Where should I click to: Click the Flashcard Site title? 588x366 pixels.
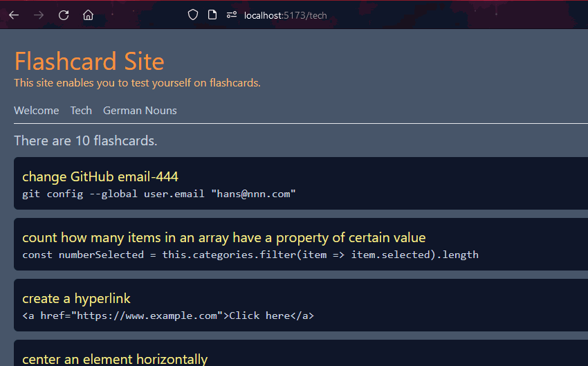89,61
